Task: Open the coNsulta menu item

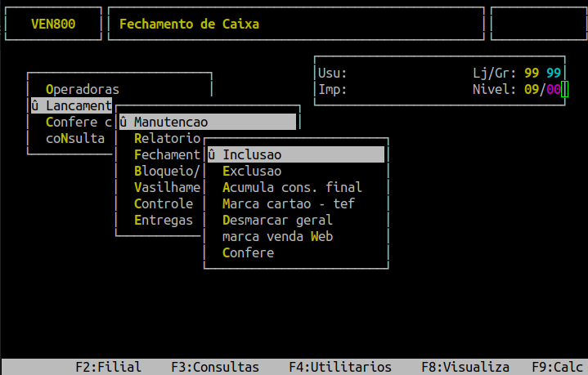Action: tap(75, 139)
